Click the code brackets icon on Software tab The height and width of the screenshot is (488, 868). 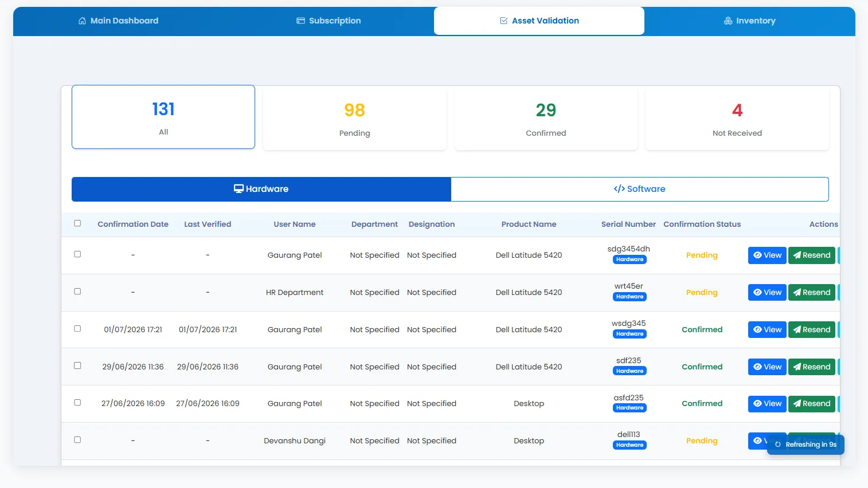point(619,189)
